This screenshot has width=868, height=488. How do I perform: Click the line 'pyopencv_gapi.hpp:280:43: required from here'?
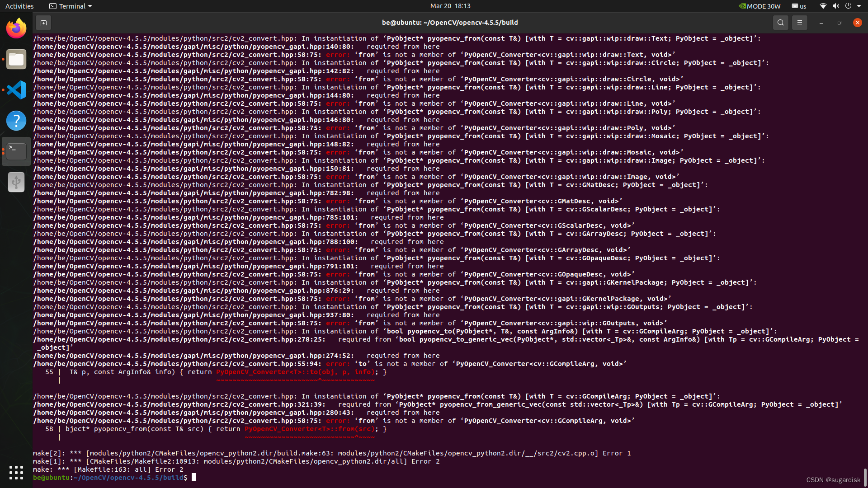click(236, 413)
